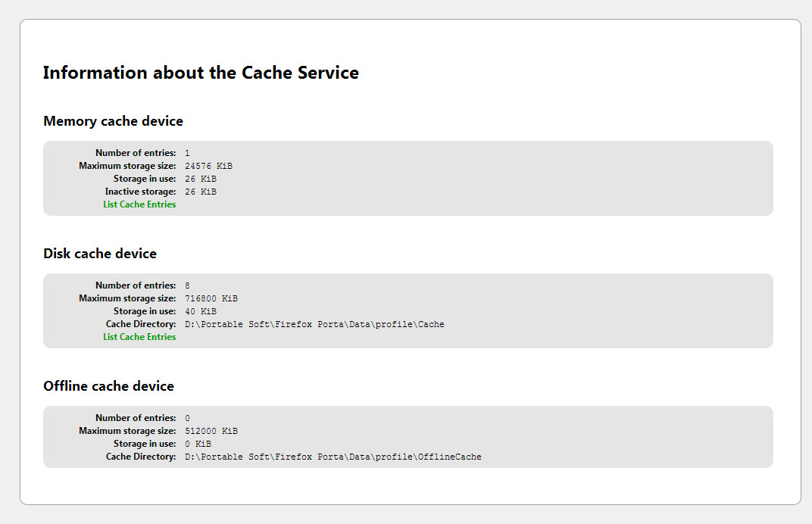
Task: Click Offline cache "Cache Directory:" label
Action: (141, 457)
